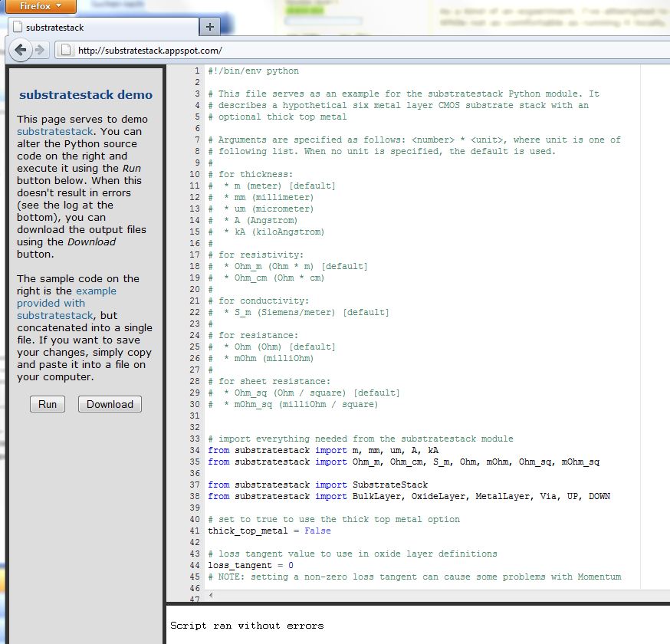Click the 'Ohm (Ohm) [default]' comment line

[x=272, y=347]
